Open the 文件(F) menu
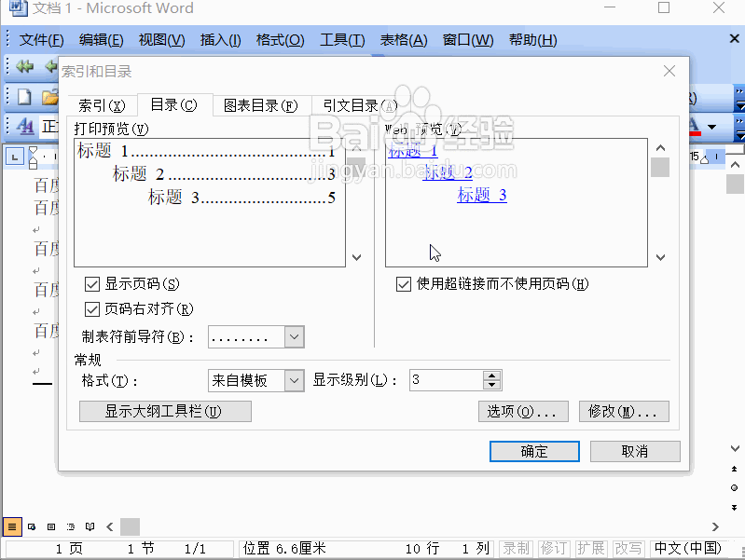This screenshot has width=745, height=560. click(x=41, y=39)
